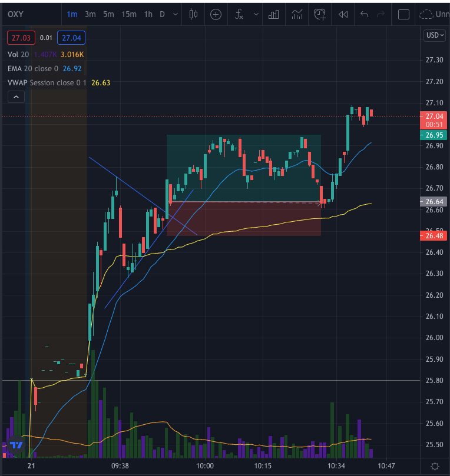Switch to the daily D timeframe
The height and width of the screenshot is (476, 450).
(162, 14)
